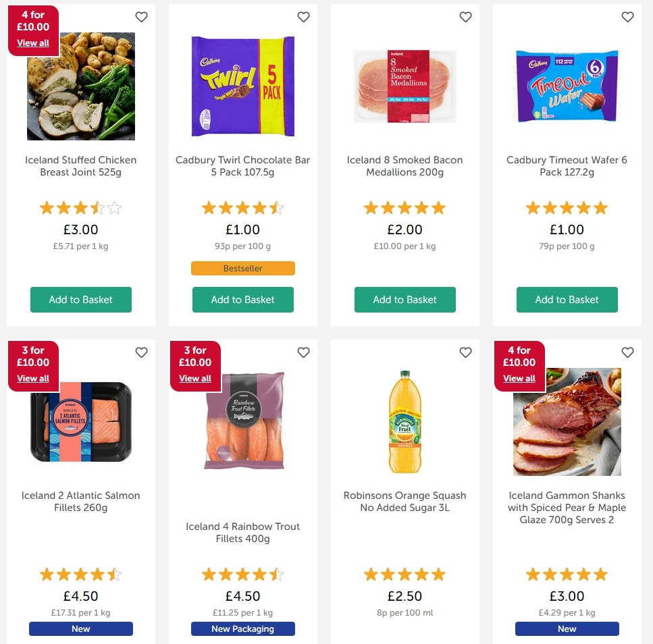
Task: Open View all on the salmon 3 for £10 deal
Action: (33, 378)
